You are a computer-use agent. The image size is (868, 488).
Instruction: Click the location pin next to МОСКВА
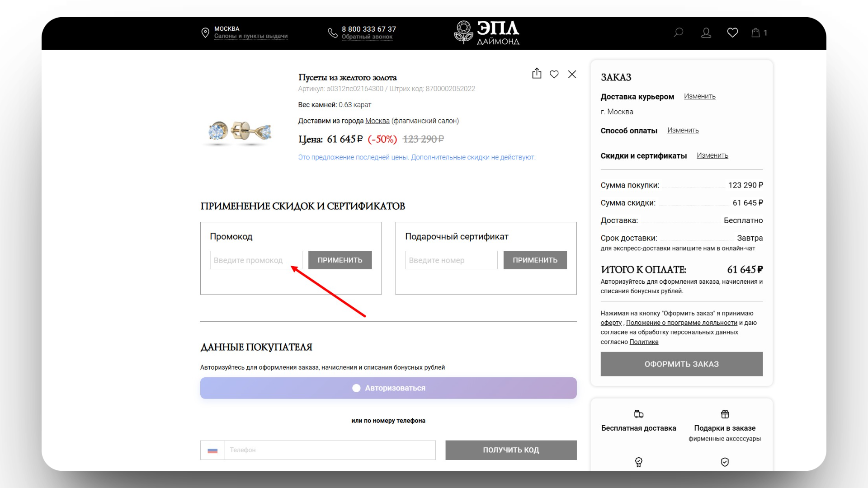pyautogui.click(x=205, y=32)
